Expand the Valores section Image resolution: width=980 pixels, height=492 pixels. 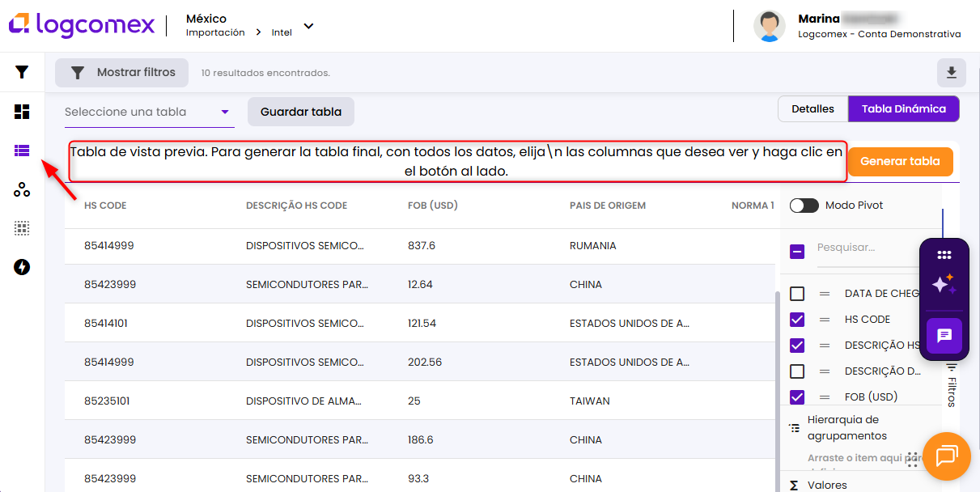tap(827, 485)
